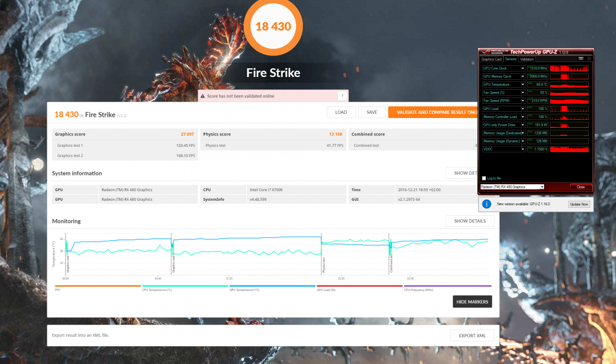Toggle the Log to file checkbox
Screen dimensions: 616x364
pyautogui.click(x=484, y=178)
